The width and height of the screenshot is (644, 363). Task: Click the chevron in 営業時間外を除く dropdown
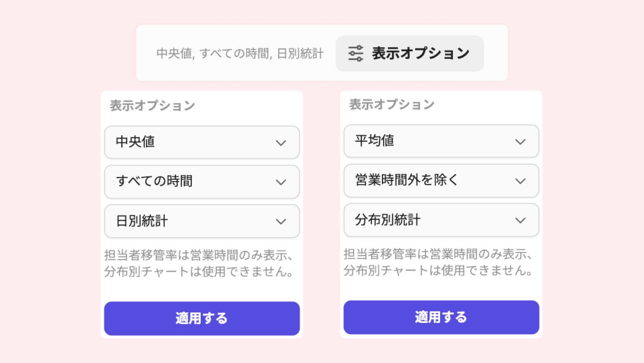[x=520, y=181]
